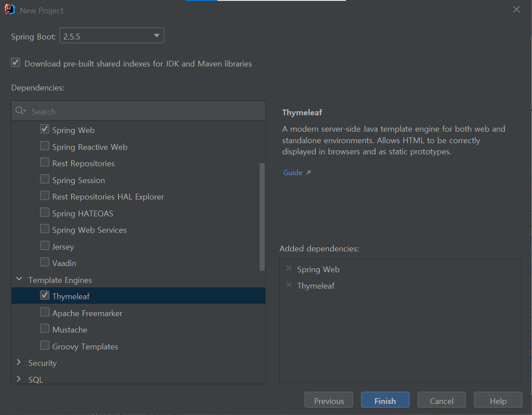Enable the Vaadin checkbox

(45, 262)
